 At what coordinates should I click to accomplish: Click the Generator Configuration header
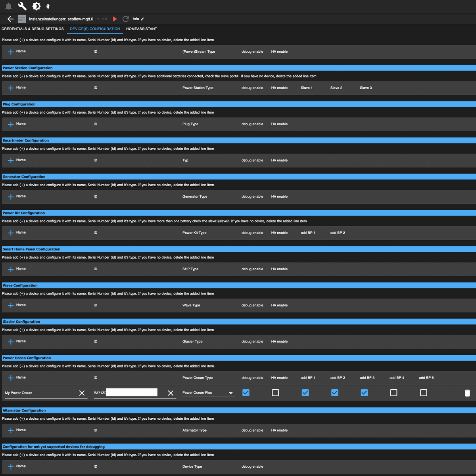click(239, 177)
